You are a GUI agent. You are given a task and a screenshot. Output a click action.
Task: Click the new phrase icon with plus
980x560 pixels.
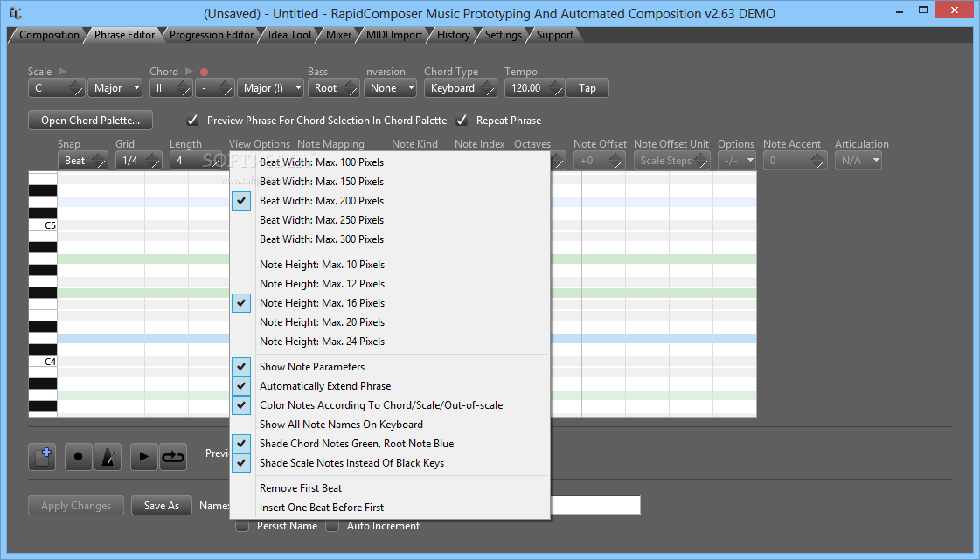coord(42,457)
